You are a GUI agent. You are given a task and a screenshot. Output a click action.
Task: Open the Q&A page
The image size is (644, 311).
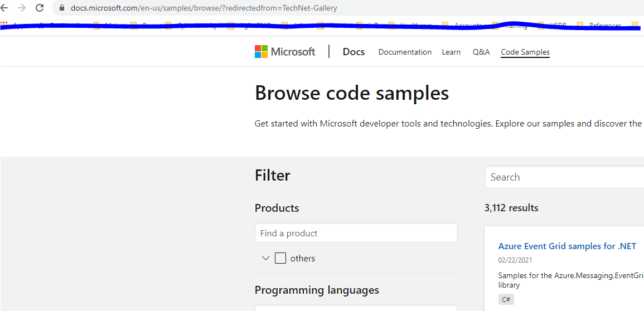click(481, 52)
